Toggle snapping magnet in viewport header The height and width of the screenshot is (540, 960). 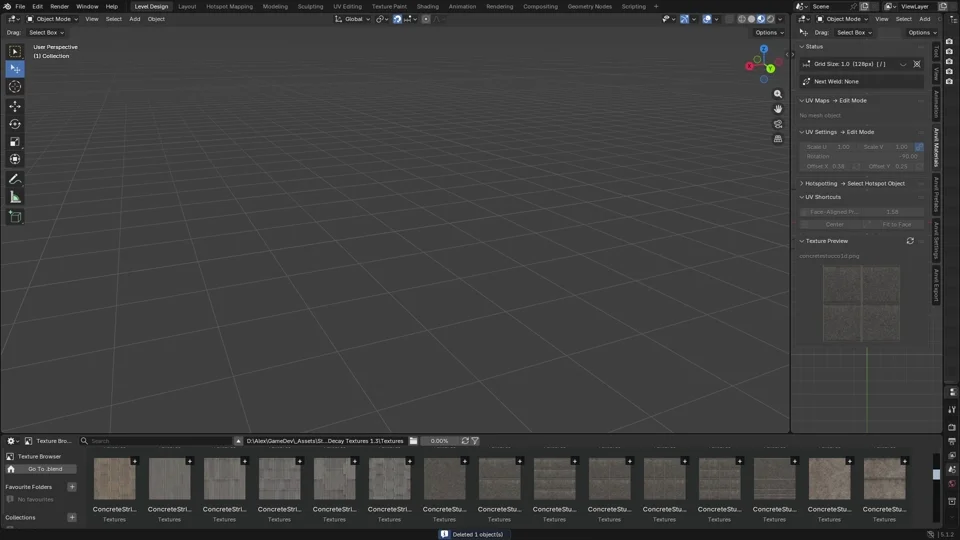tap(397, 19)
